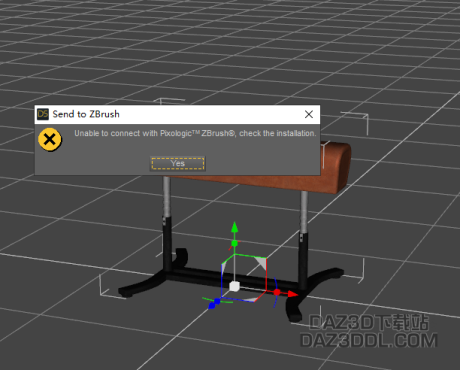Click the left silver post of the stand
The image size is (460, 370).
tap(166, 197)
